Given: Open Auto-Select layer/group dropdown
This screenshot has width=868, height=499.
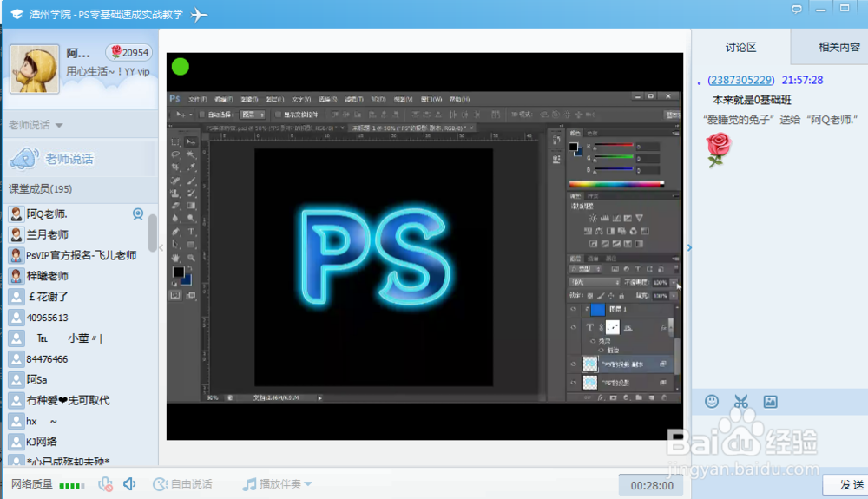Looking at the screenshot, I should coord(253,115).
